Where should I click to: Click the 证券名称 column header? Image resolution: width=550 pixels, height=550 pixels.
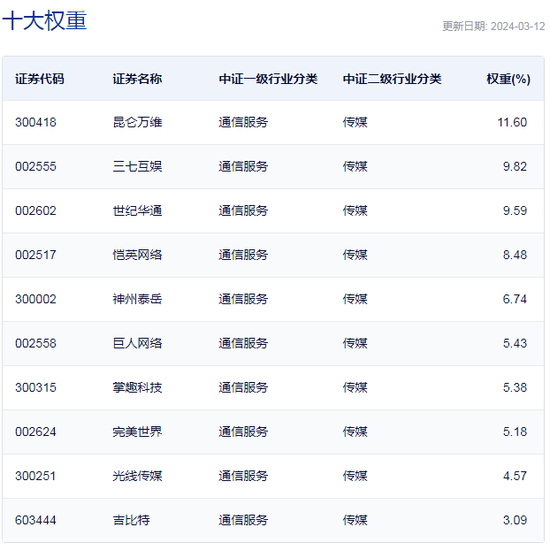pyautogui.click(x=138, y=79)
